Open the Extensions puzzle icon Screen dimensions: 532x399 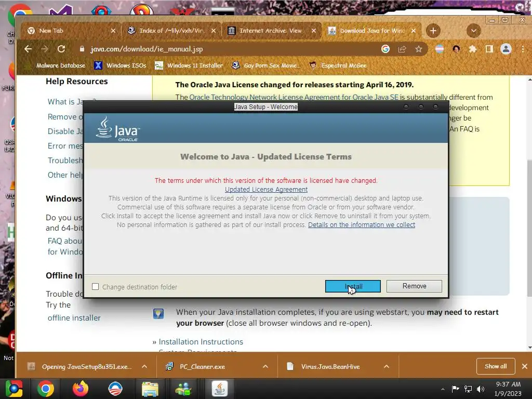click(473, 49)
